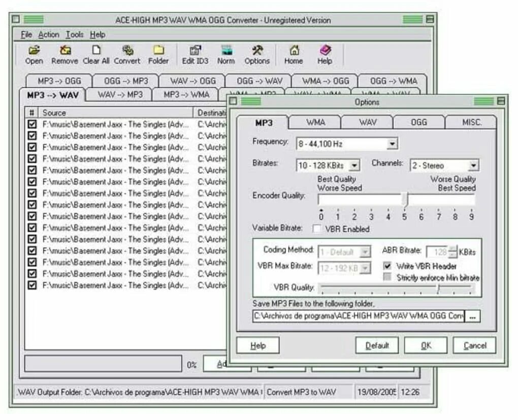Open the Frequency dropdown
Screen dimensions: 518x420
[392, 144]
